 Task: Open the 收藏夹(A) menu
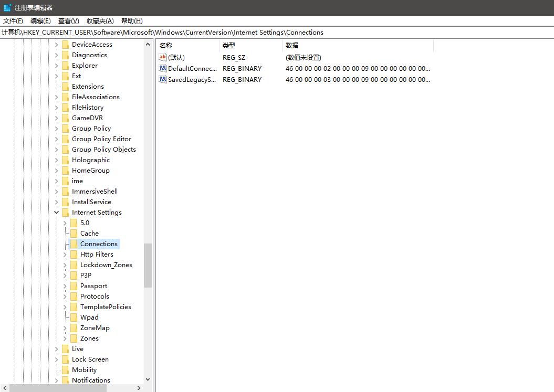click(100, 21)
